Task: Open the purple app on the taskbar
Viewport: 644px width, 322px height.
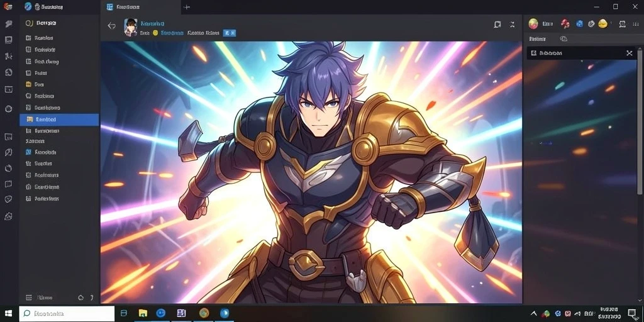Action: pos(182,313)
